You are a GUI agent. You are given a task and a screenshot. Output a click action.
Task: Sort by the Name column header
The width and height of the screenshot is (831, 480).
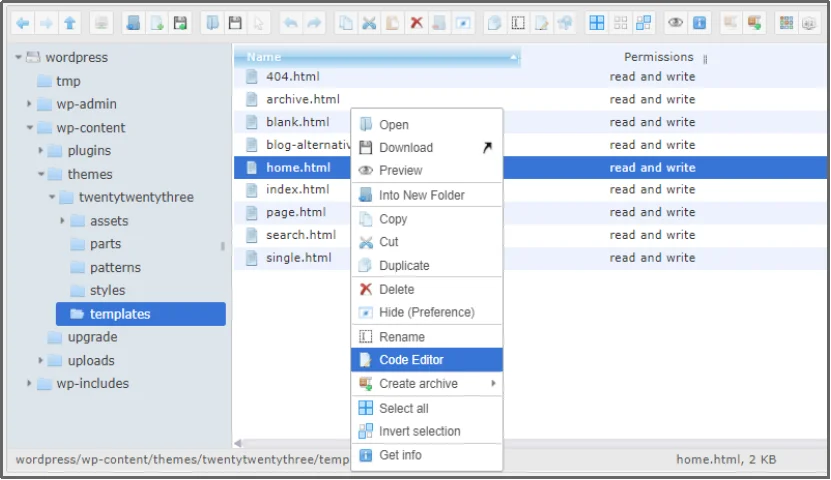coord(377,57)
